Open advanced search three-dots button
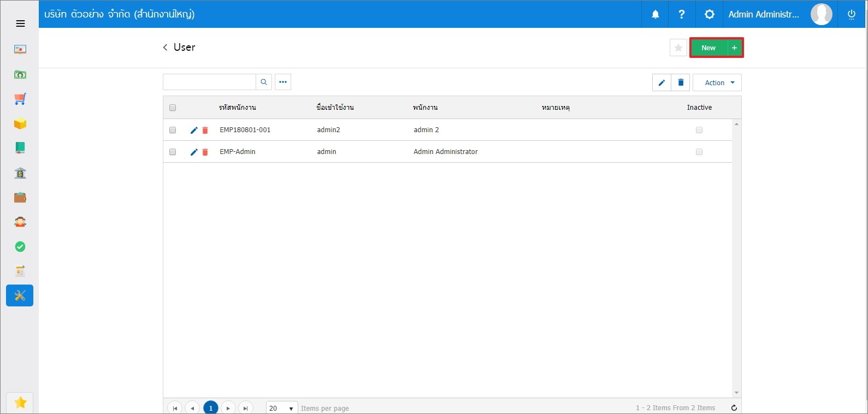 [x=282, y=82]
